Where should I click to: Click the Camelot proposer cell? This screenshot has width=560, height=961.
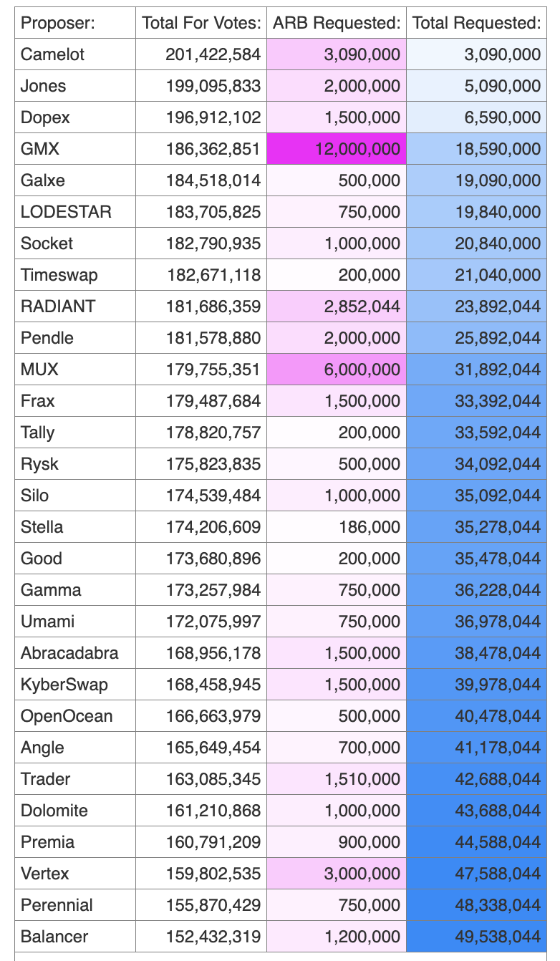pyautogui.click(x=53, y=54)
